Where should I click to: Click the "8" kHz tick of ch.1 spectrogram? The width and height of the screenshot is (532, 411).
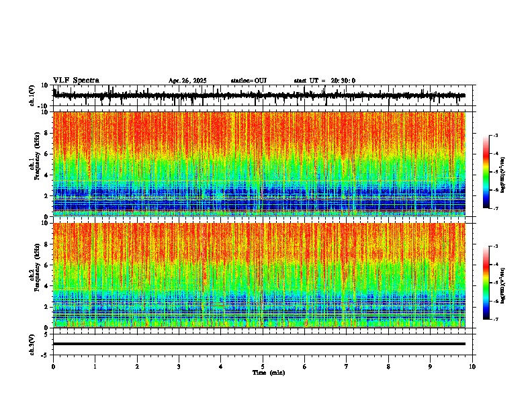(x=48, y=133)
